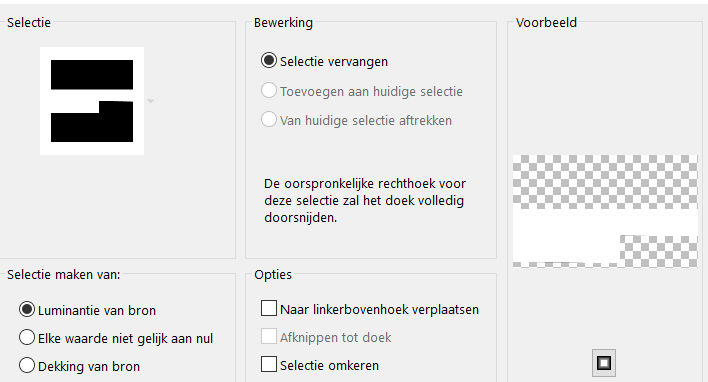Click the 'Voorbeeld' group heading
The width and height of the screenshot is (708, 382).
coord(546,23)
